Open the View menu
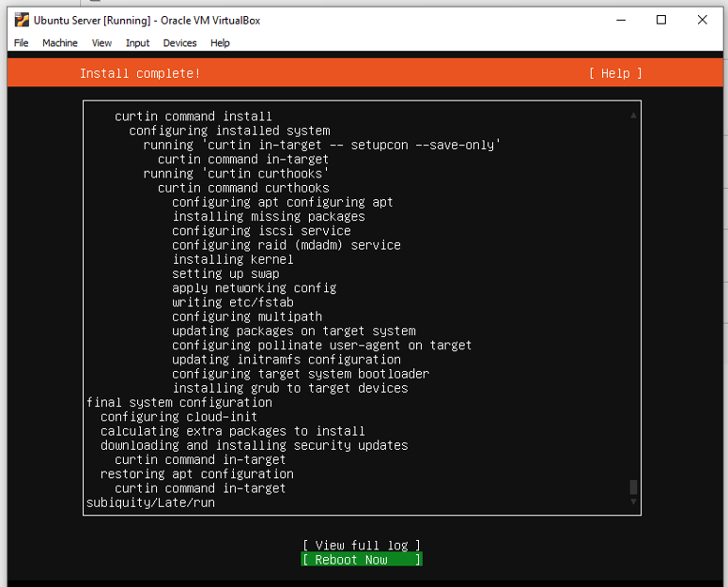 pos(101,43)
